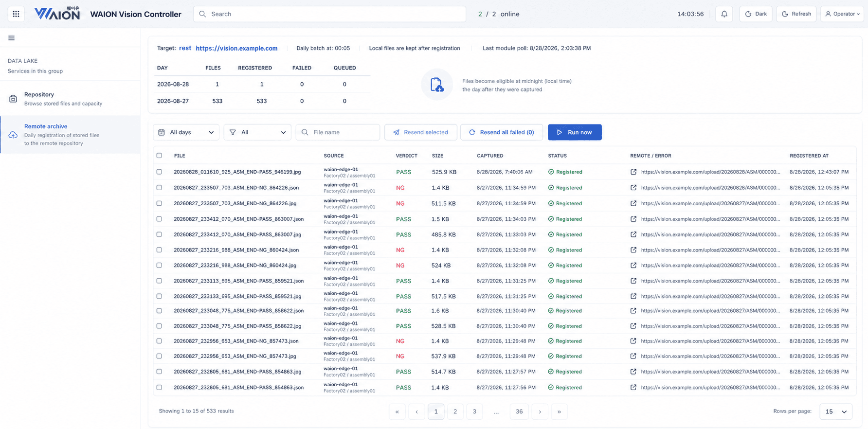Image resolution: width=868 pixels, height=429 pixels.
Task: Jump to first page arrow
Action: [397, 411]
